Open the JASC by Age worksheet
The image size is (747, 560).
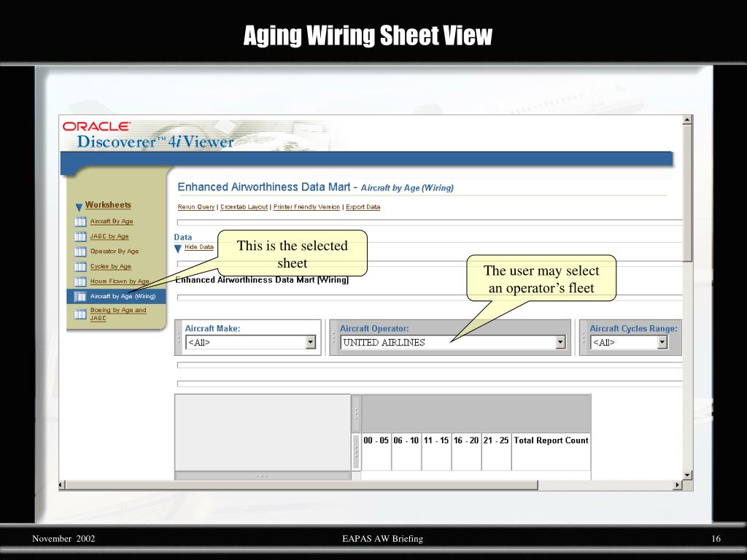109,236
